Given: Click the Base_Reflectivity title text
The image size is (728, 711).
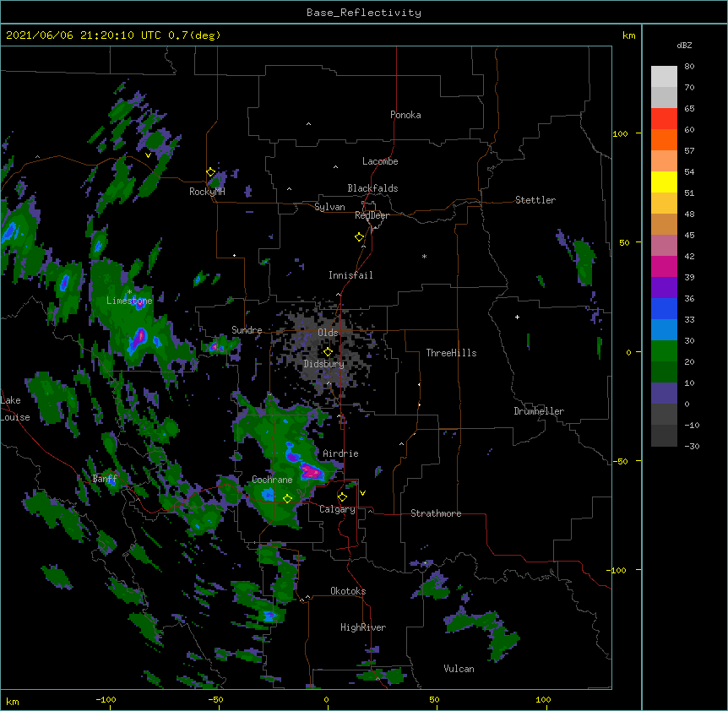Looking at the screenshot, I should pyautogui.click(x=363, y=13).
